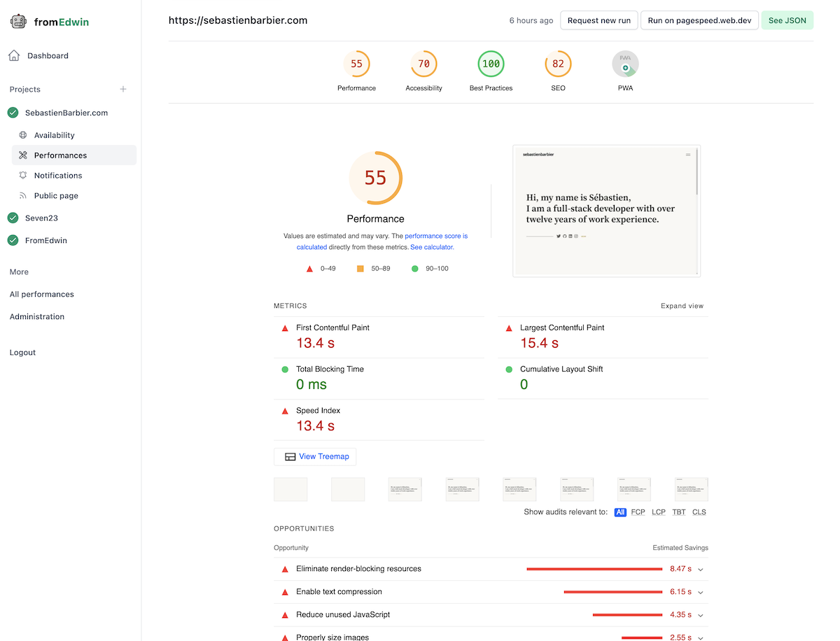
Task: Click the green check beside Seven23
Action: 13,218
